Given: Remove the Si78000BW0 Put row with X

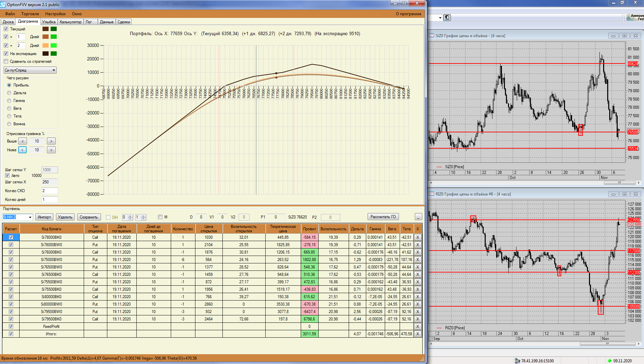Looking at the screenshot, I should (x=418, y=245).
